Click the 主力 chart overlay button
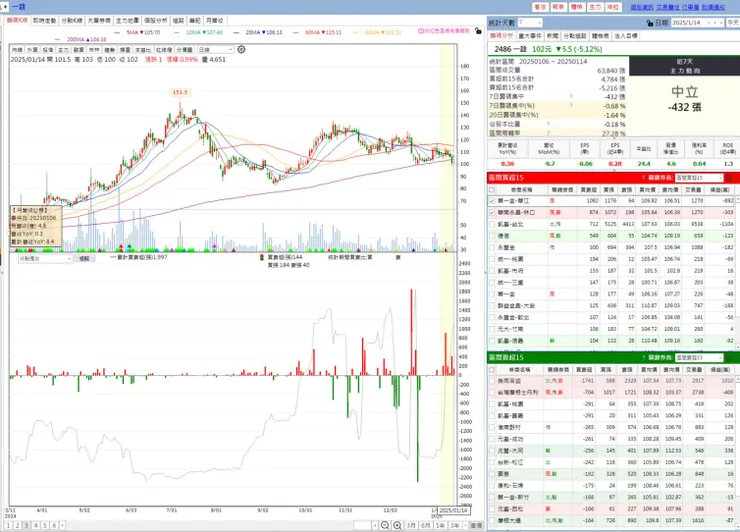The height and width of the screenshot is (532, 740). click(63, 50)
